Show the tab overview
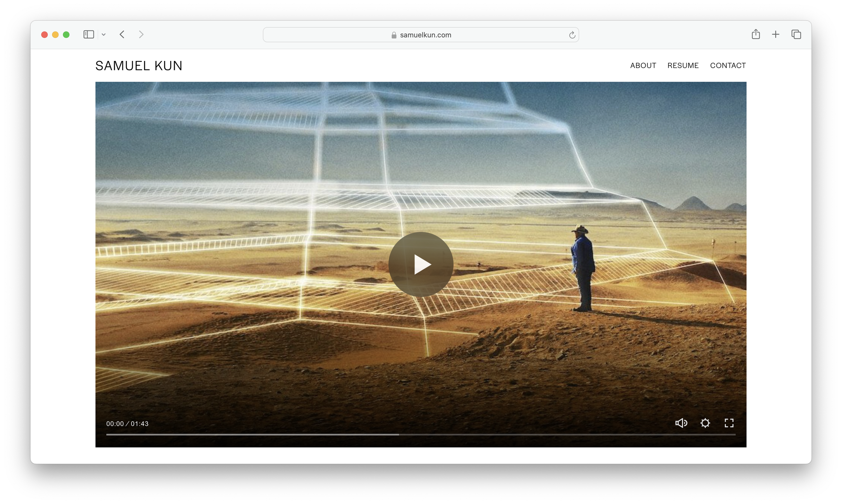The width and height of the screenshot is (842, 504). click(x=796, y=34)
